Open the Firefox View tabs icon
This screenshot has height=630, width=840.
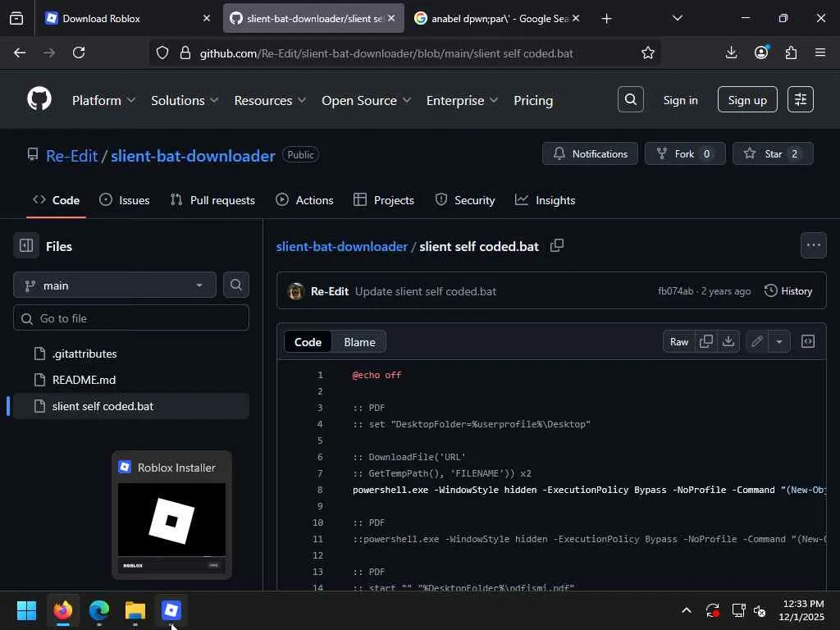[16, 18]
